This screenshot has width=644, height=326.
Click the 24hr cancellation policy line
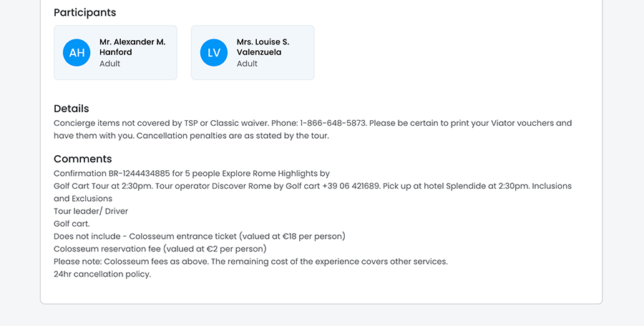click(x=102, y=274)
